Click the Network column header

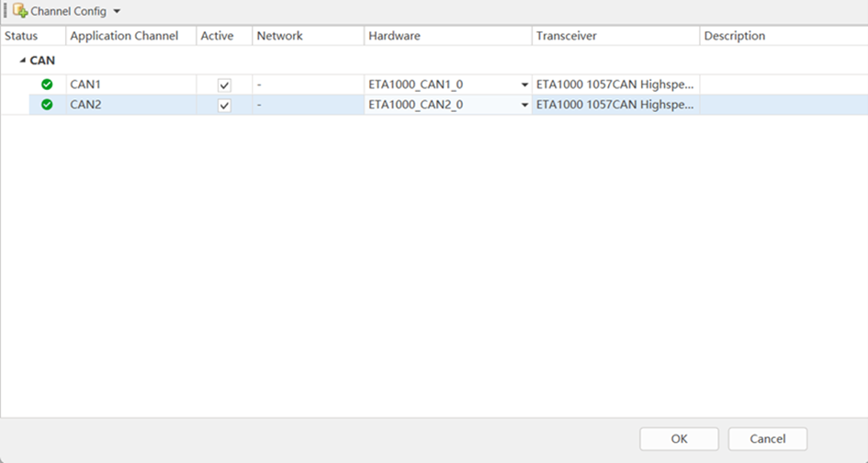click(279, 36)
